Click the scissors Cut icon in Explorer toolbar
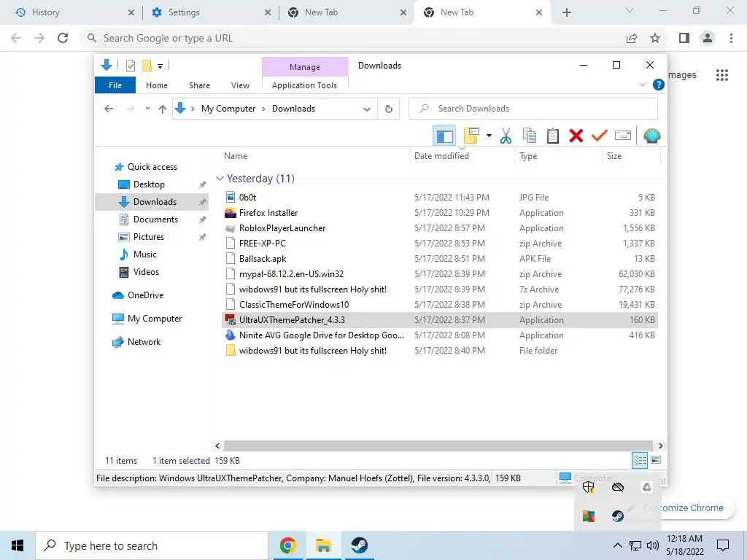The width and height of the screenshot is (747, 560). (506, 136)
